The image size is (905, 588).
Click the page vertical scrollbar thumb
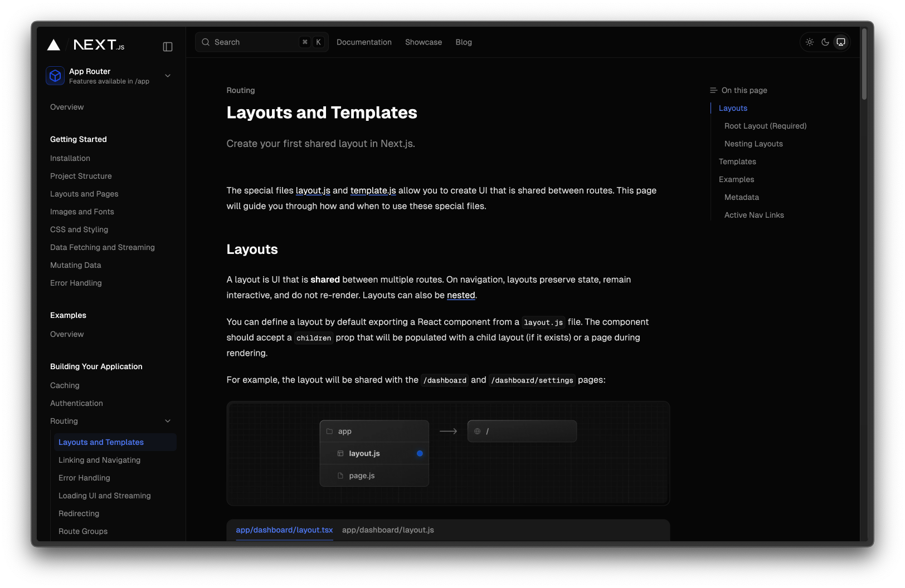[x=864, y=64]
